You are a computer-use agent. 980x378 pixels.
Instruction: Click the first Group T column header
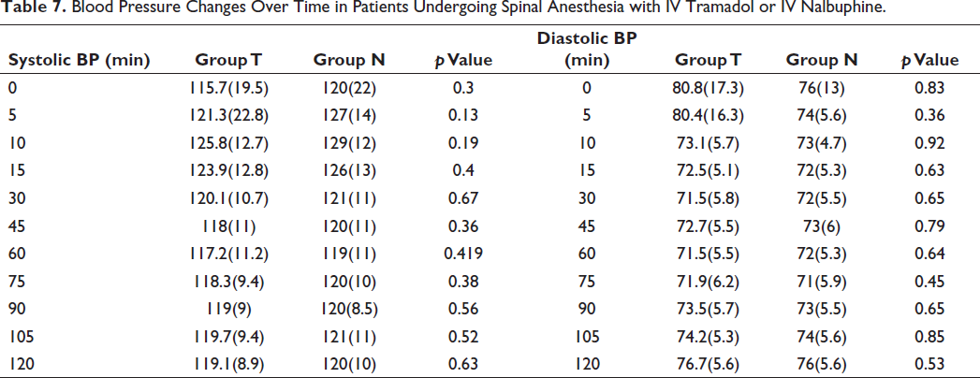tap(228, 60)
